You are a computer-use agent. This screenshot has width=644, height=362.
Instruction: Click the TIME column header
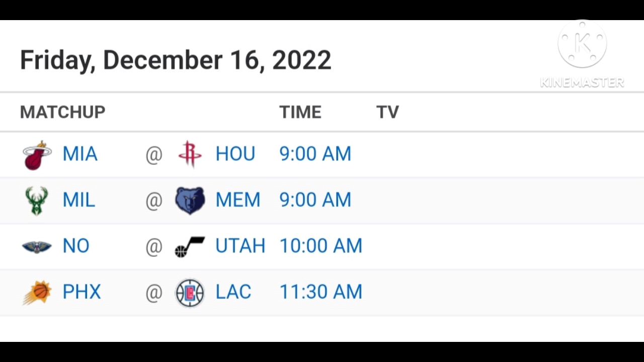pyautogui.click(x=300, y=112)
